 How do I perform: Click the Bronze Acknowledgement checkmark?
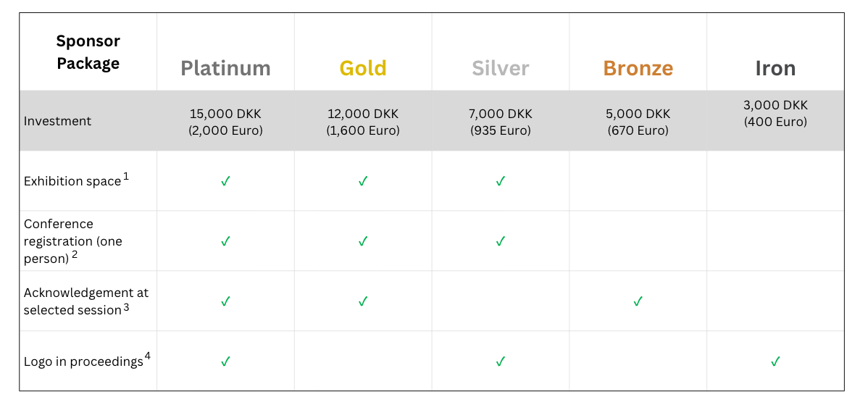click(x=638, y=301)
